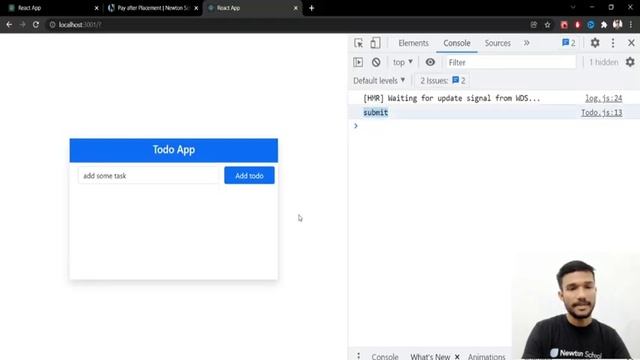Expand more DevTools tabs chevron

tap(527, 43)
